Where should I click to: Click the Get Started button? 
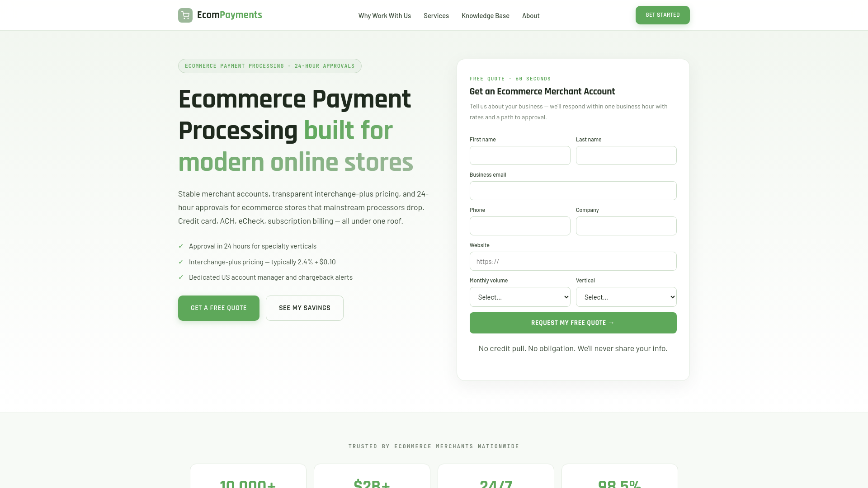pos(663,15)
